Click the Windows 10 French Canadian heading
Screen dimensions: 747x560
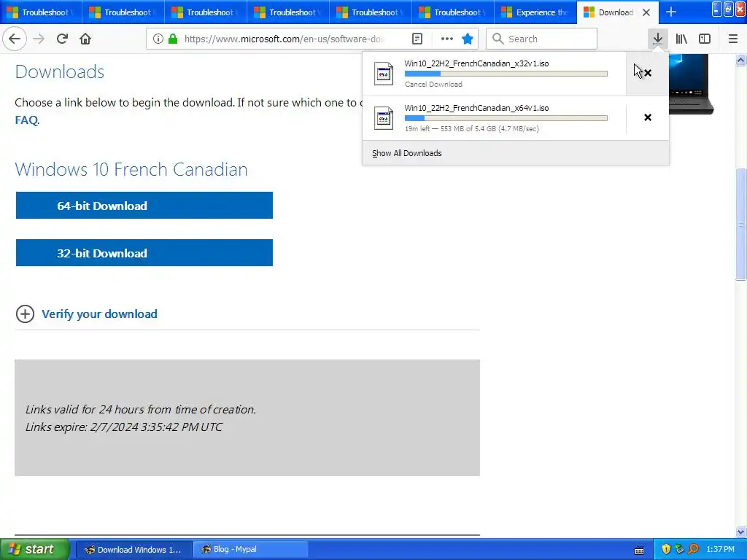(x=131, y=169)
